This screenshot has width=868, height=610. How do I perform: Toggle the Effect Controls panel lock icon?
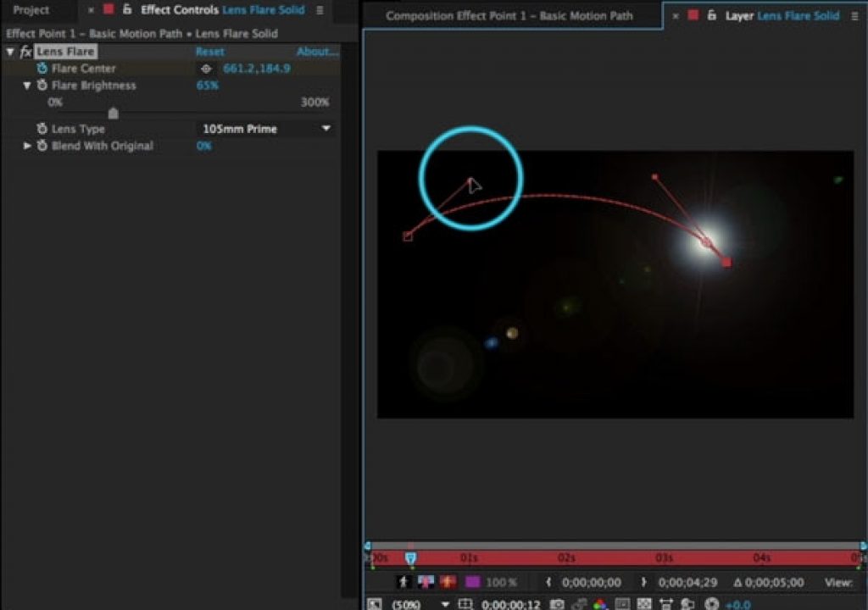[x=127, y=9]
